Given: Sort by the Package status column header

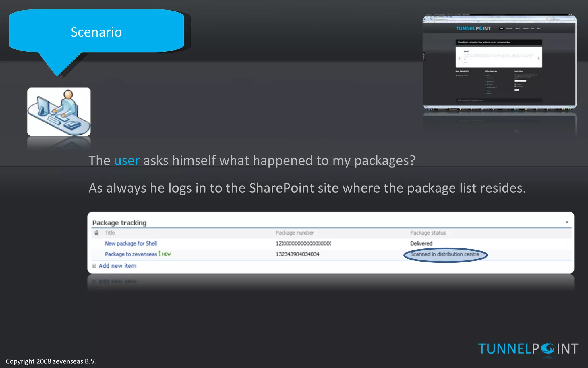Looking at the screenshot, I should pos(428,233).
